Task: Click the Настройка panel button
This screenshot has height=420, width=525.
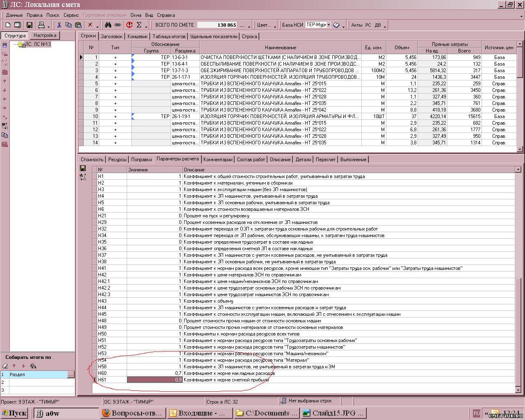Action: pyautogui.click(x=45, y=36)
